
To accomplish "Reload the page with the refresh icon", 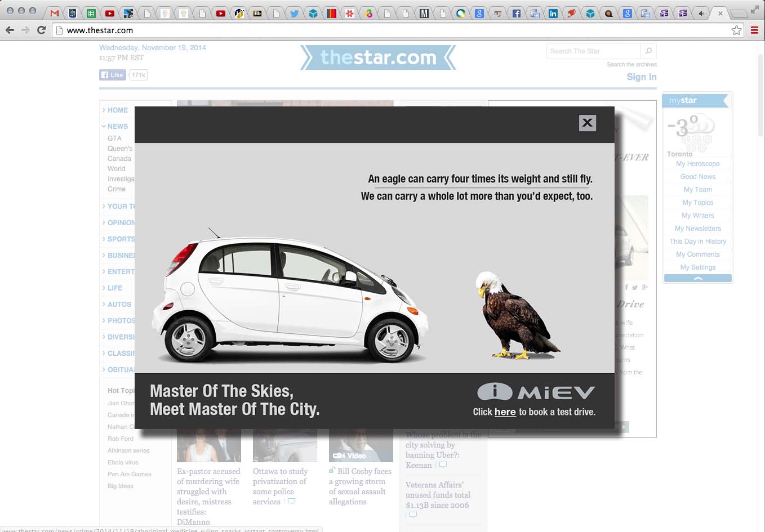I will click(41, 30).
